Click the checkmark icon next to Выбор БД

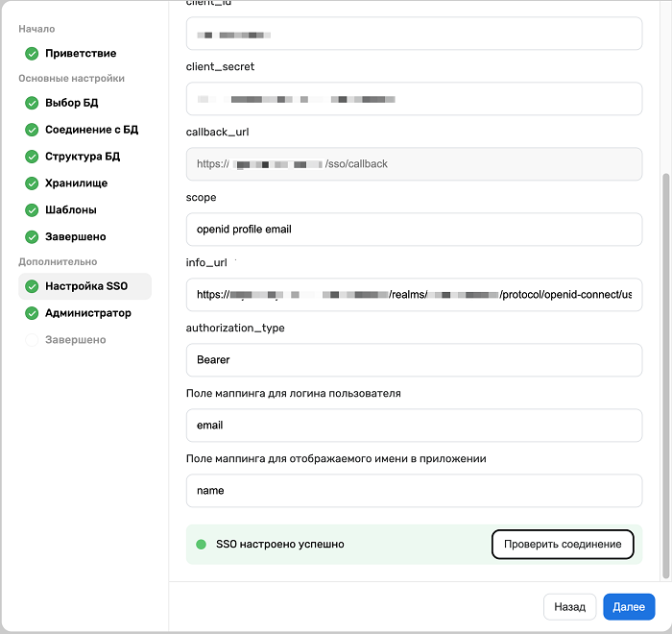(33, 103)
